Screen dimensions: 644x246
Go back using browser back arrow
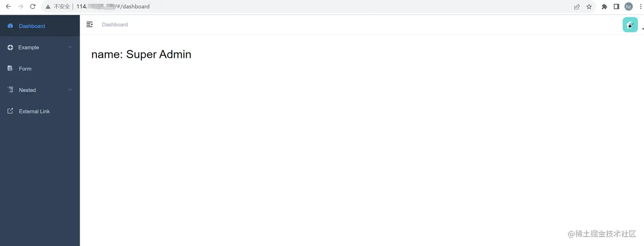[x=8, y=6]
